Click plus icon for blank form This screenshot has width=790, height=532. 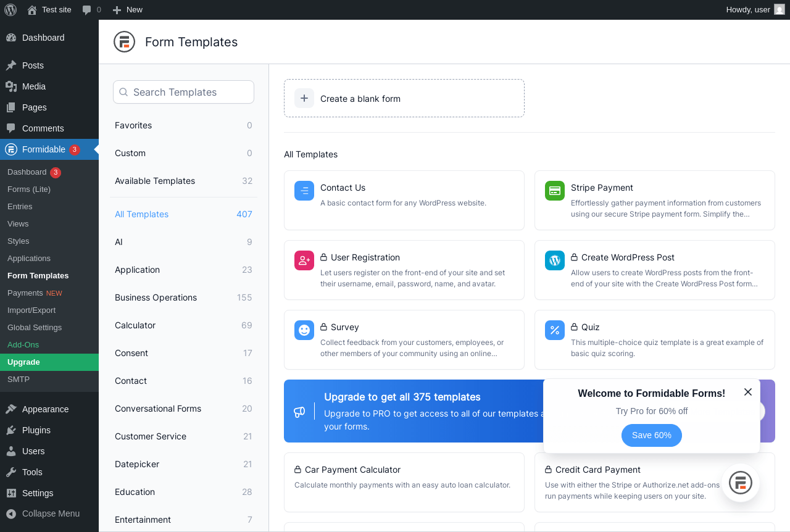coord(304,98)
